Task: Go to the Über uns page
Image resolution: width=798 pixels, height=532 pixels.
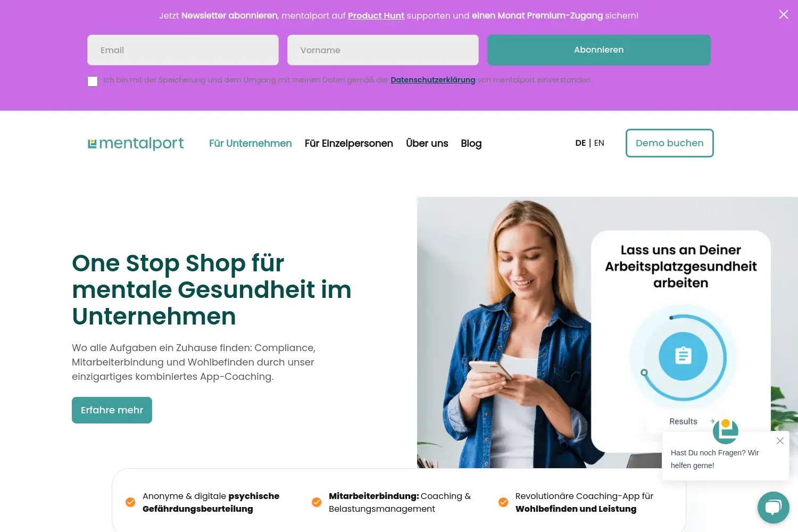Action: point(427,143)
